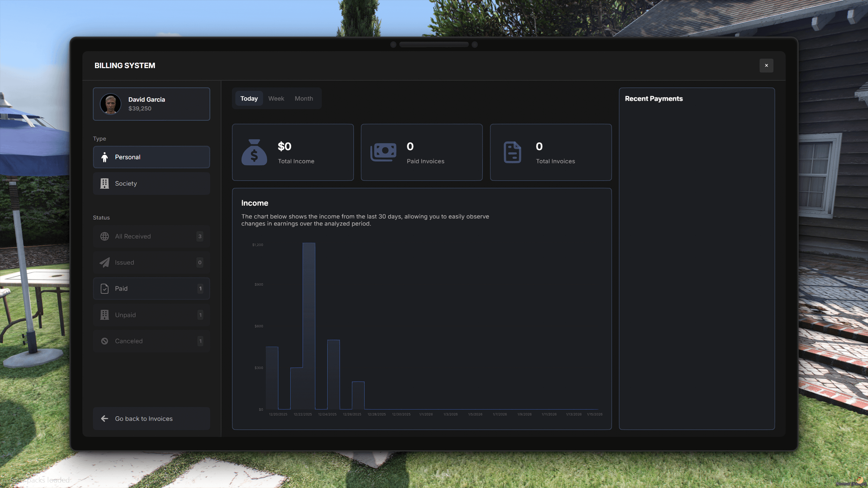Click the $39,250 balance text

pos(140,108)
